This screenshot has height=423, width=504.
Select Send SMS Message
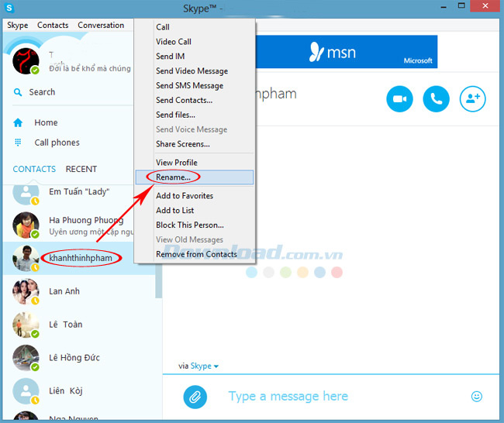(x=195, y=86)
